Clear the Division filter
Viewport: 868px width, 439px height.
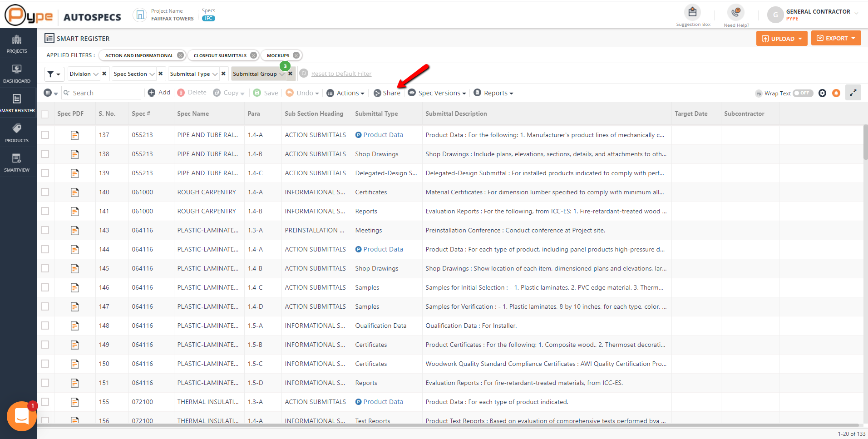click(104, 74)
